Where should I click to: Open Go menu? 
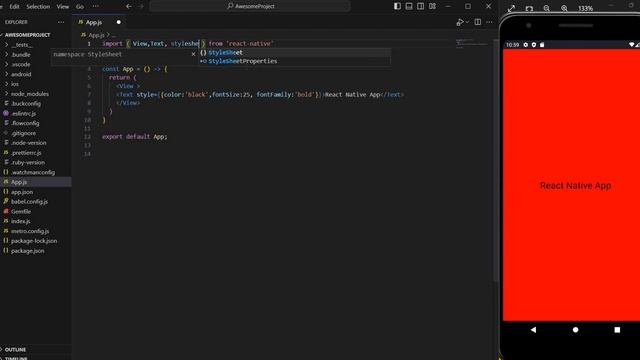[x=80, y=7]
